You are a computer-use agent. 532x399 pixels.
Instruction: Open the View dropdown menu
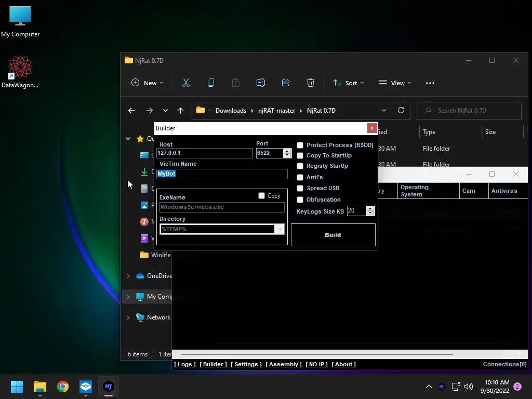(x=395, y=83)
